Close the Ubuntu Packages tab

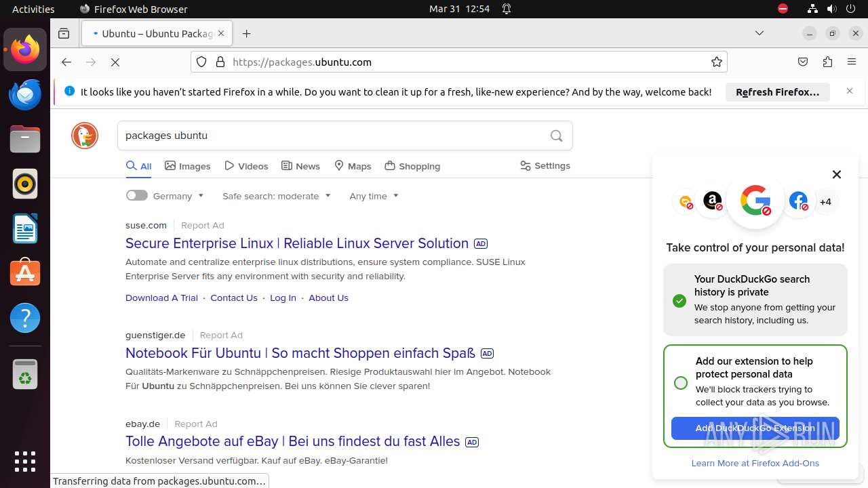[x=220, y=33]
